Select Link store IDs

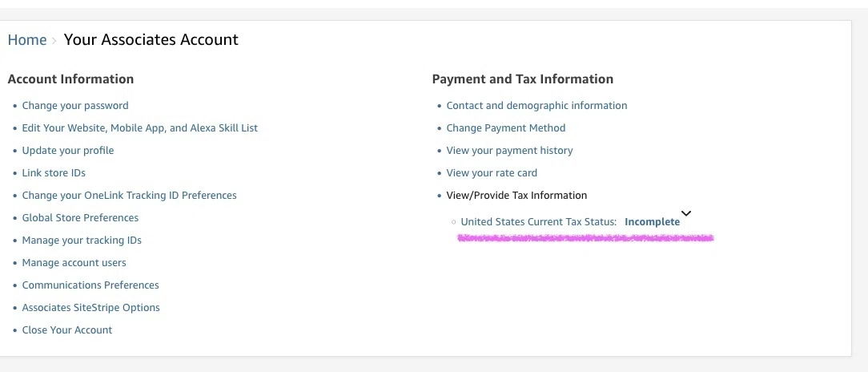coord(54,173)
